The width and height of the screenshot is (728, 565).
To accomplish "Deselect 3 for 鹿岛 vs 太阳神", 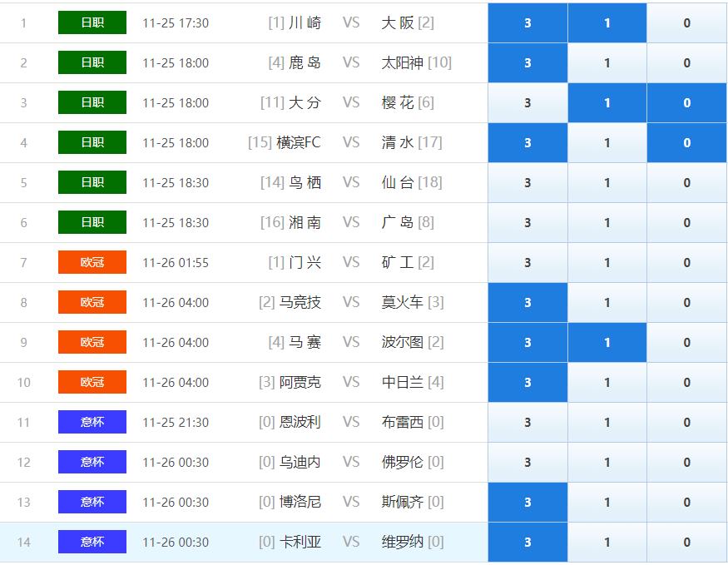I will coord(527,63).
